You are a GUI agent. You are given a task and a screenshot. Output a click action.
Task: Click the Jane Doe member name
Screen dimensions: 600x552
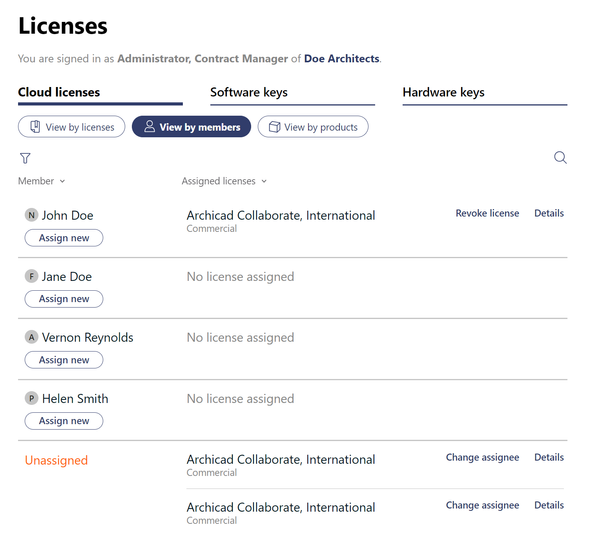(x=67, y=277)
